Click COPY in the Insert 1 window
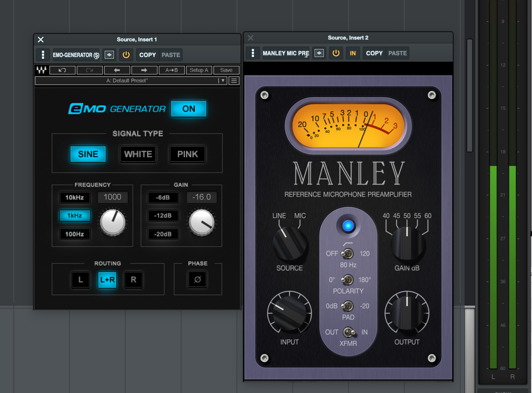Viewport: 532px width, 393px height. coord(148,55)
